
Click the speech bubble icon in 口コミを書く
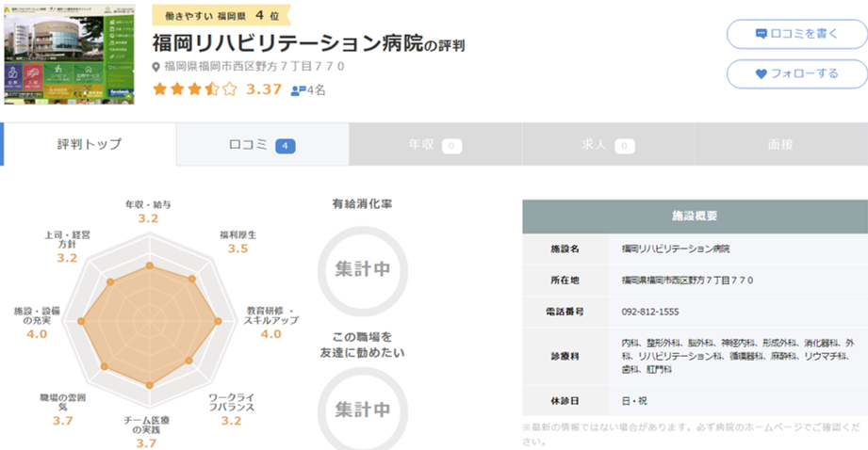(762, 34)
